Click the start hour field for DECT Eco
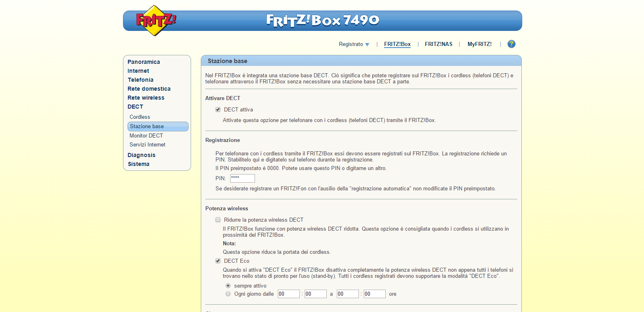Image resolution: width=644 pixels, height=312 pixels. (288, 294)
